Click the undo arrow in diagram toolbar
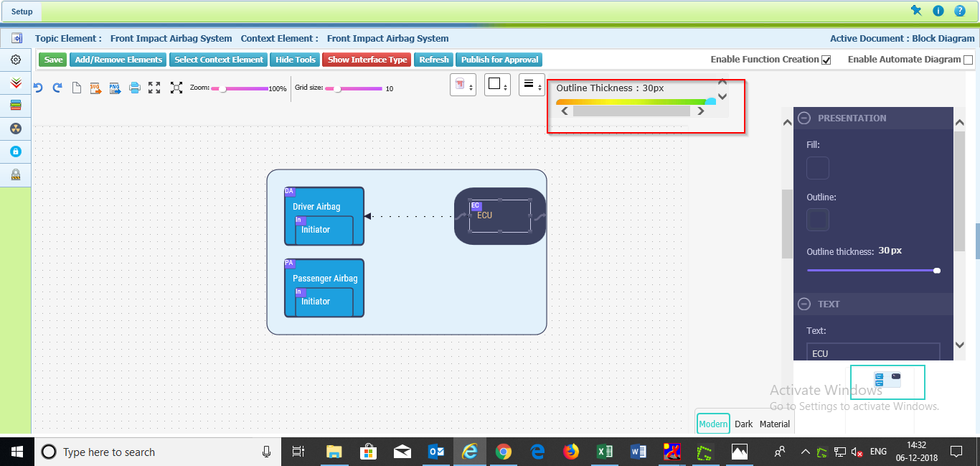980x466 pixels. click(x=38, y=88)
